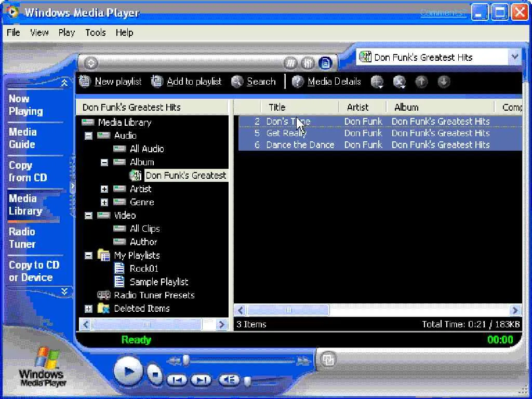
Task: Sort by Title column header
Action: [x=300, y=107]
